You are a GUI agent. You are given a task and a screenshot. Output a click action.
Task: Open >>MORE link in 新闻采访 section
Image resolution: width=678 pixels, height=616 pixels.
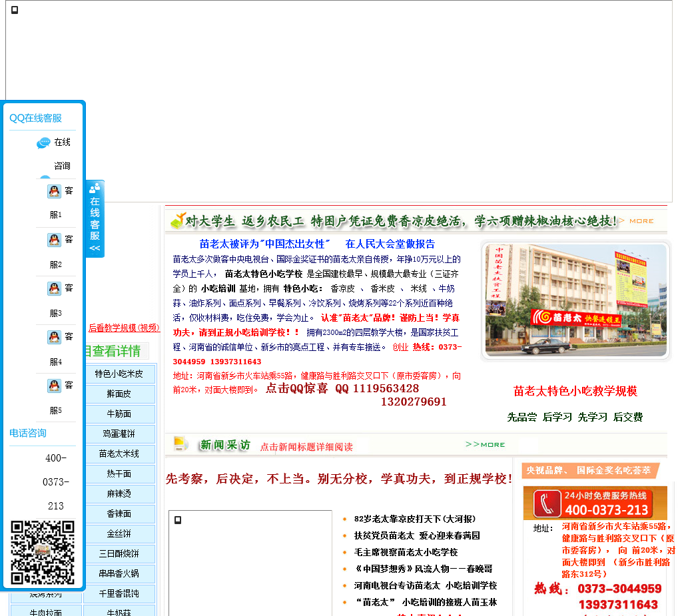coord(485,444)
